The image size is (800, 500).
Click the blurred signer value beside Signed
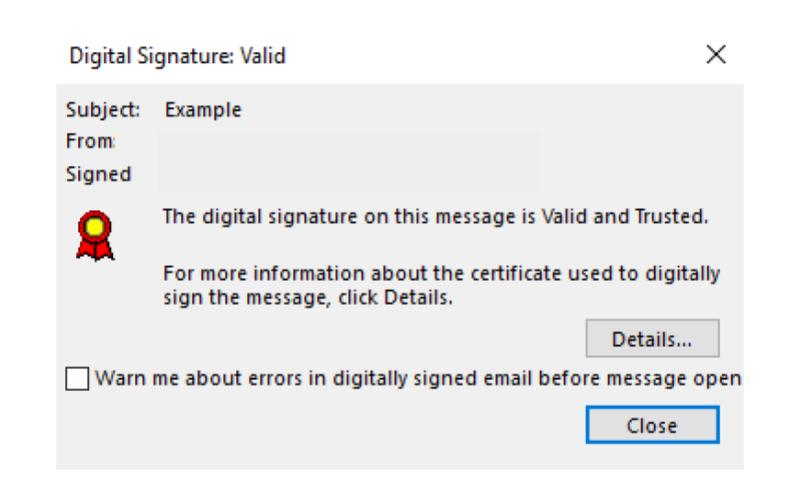pos(350,175)
